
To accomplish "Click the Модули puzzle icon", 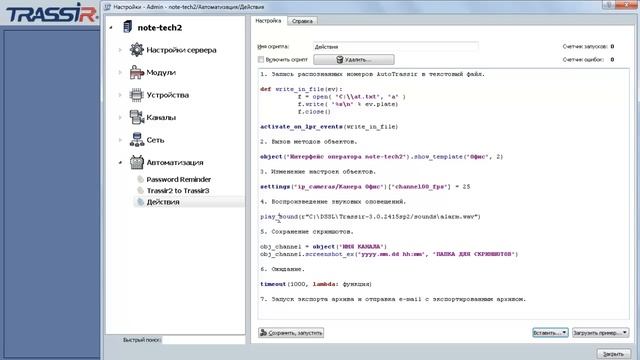I will [137, 72].
